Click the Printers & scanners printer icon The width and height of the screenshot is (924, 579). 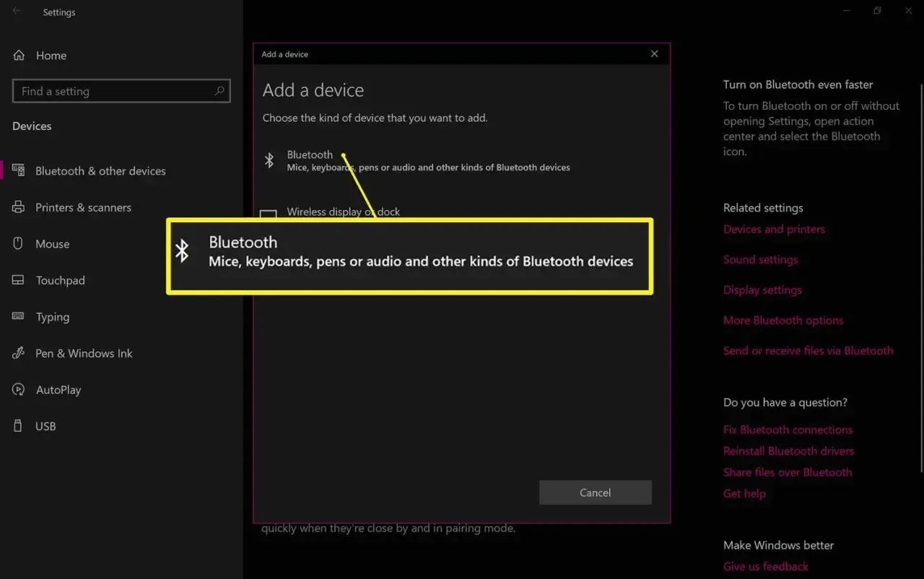coord(19,207)
